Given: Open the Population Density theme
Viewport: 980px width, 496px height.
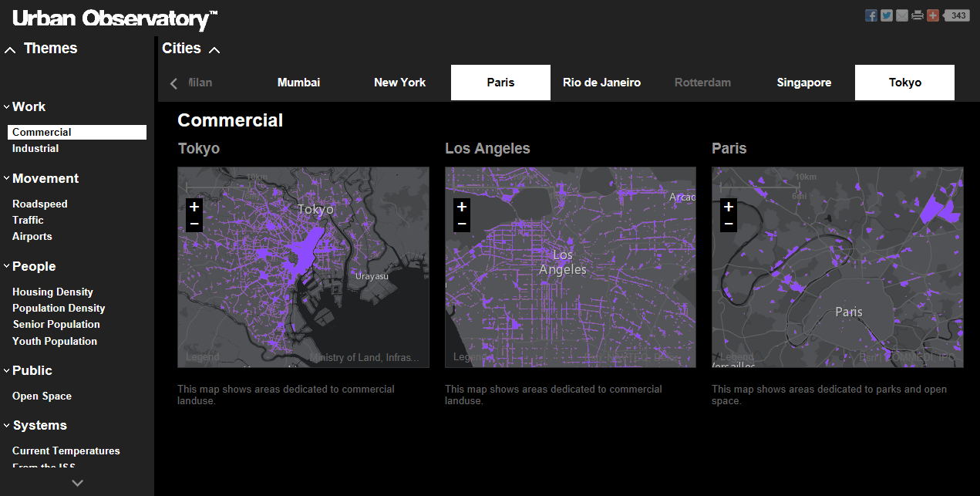Looking at the screenshot, I should tap(59, 308).
